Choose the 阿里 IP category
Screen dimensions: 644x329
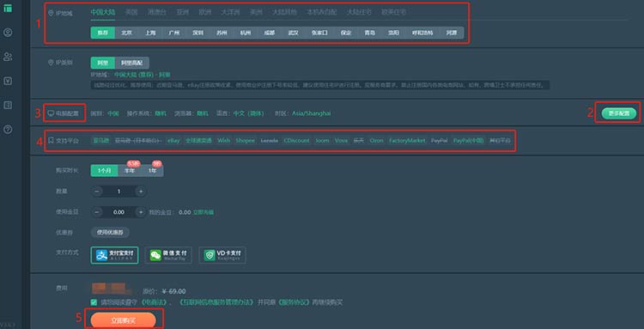pos(103,63)
